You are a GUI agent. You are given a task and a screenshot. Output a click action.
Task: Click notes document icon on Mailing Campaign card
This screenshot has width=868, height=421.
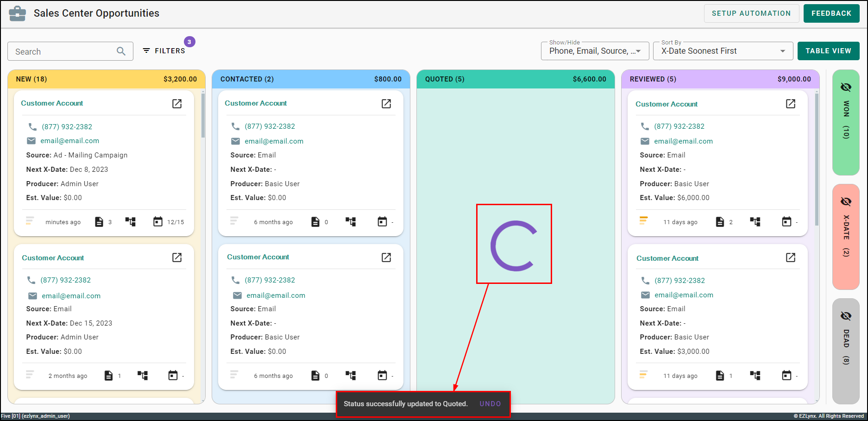[99, 222]
